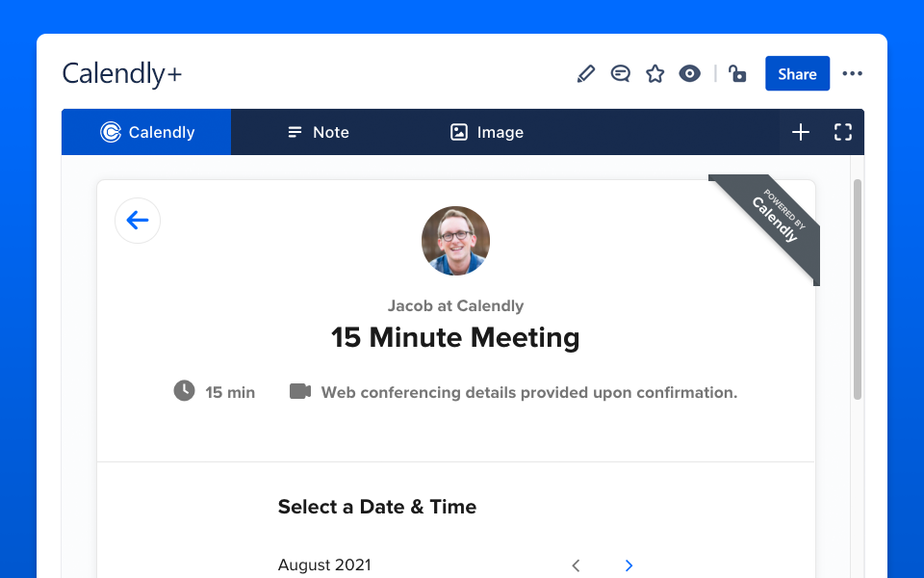Image resolution: width=924 pixels, height=578 pixels.
Task: Switch to the Calendly tab
Action: pos(146,132)
